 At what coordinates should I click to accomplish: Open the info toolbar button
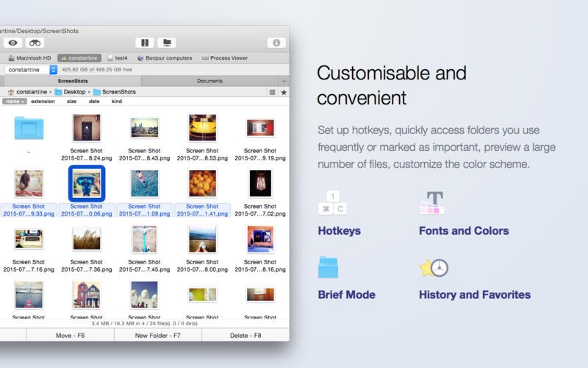[x=276, y=43]
